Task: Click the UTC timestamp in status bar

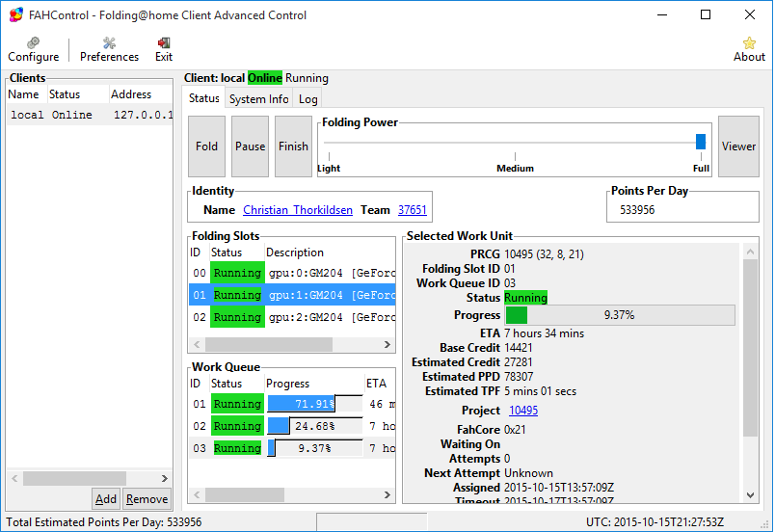Action: point(655,522)
